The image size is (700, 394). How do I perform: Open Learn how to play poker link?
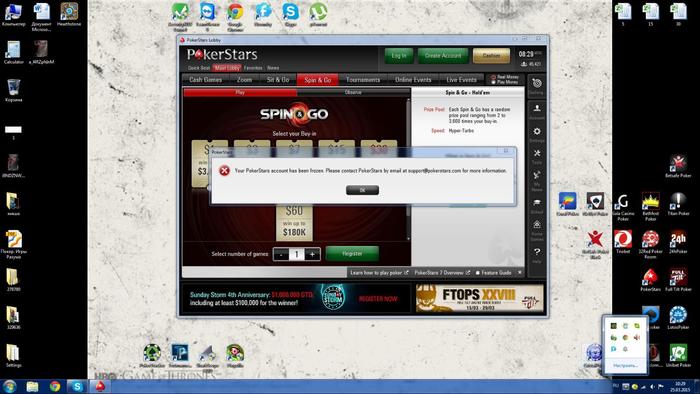tap(379, 272)
